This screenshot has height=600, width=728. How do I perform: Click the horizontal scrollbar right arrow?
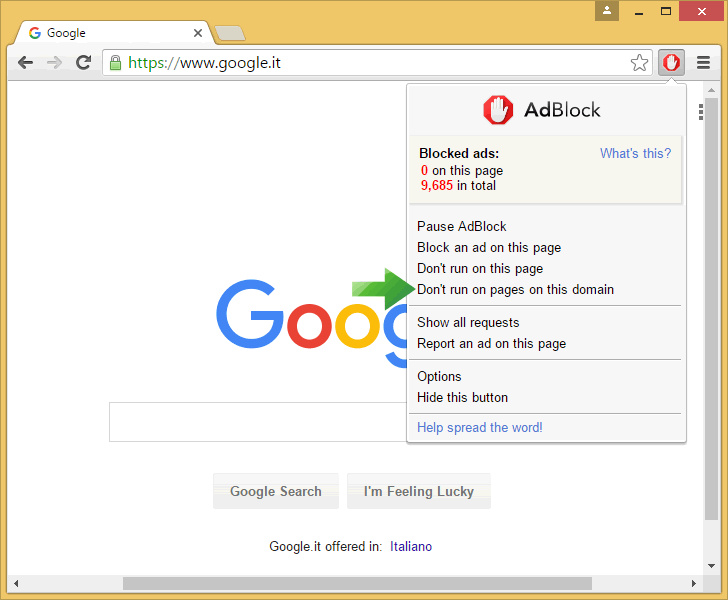(x=694, y=583)
